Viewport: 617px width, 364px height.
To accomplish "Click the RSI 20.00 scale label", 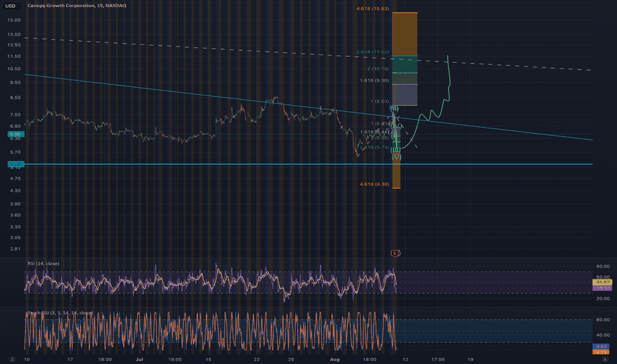I will tap(603, 298).
